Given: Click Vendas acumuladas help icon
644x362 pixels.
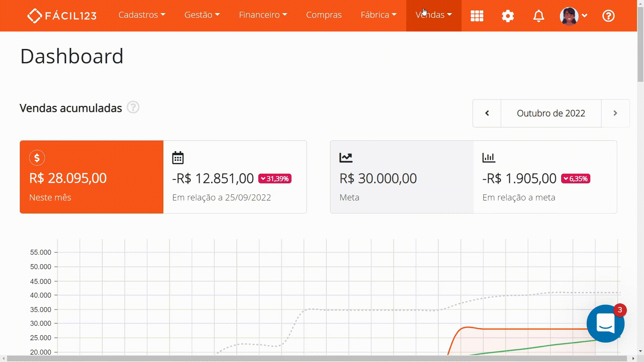Looking at the screenshot, I should [x=133, y=108].
